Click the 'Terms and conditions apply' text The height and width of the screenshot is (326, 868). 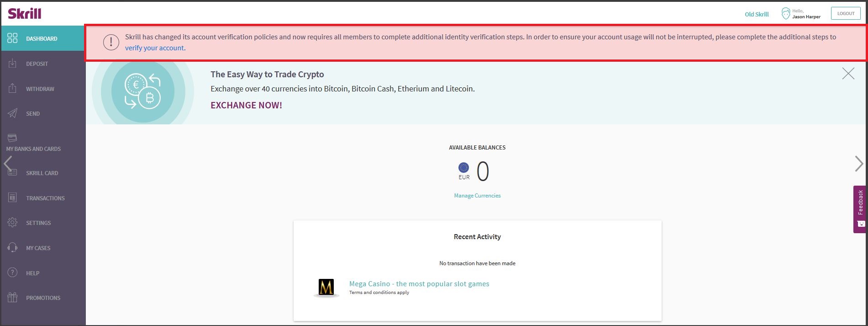click(x=379, y=293)
